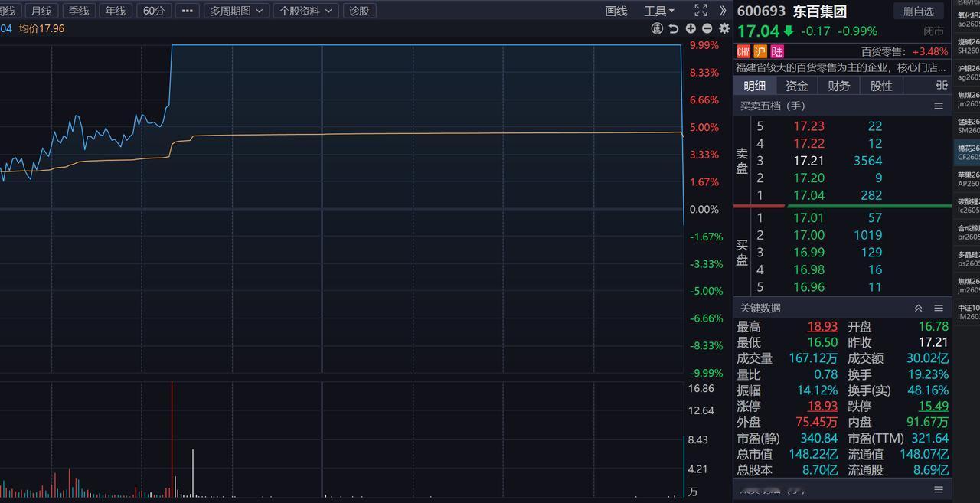Click the orange 沪 market badge
Image resolution: width=980 pixels, height=503 pixels.
[760, 51]
